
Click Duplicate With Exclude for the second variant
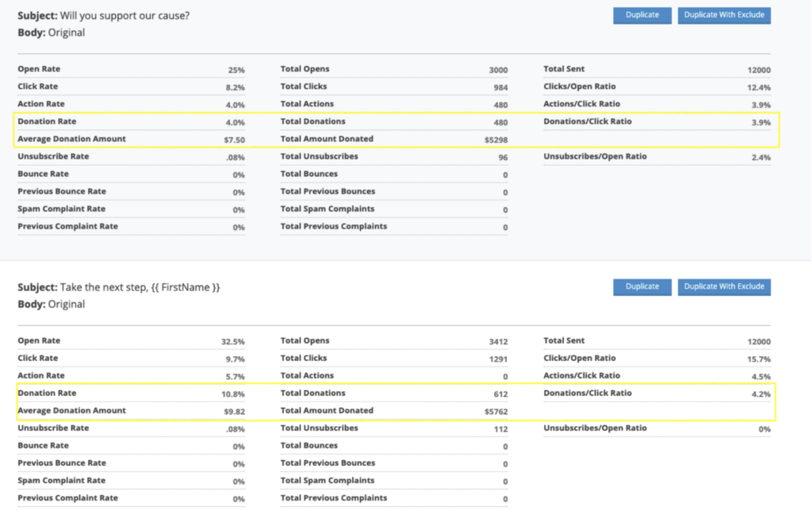tap(724, 286)
